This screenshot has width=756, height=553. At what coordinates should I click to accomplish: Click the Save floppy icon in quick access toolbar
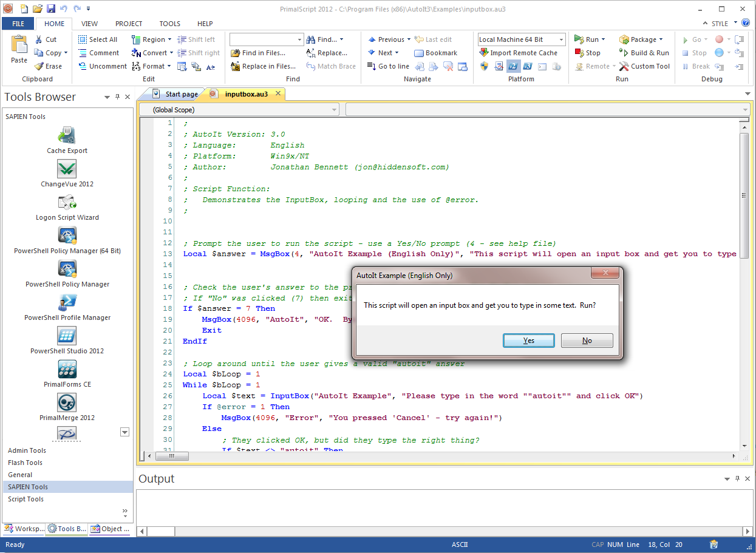[x=51, y=8]
